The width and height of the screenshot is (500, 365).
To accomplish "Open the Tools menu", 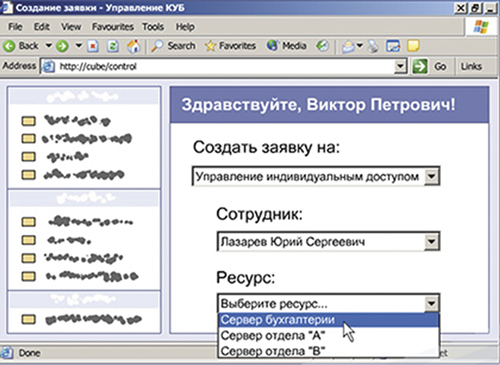I will tap(153, 27).
